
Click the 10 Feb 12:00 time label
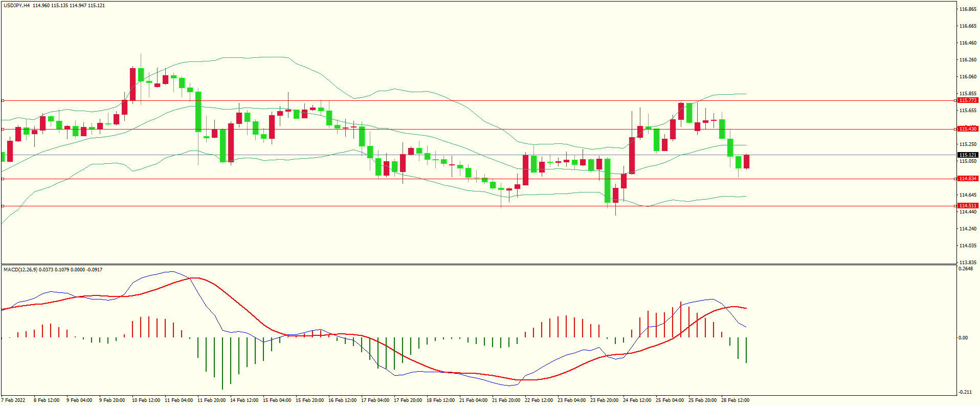coord(146,400)
